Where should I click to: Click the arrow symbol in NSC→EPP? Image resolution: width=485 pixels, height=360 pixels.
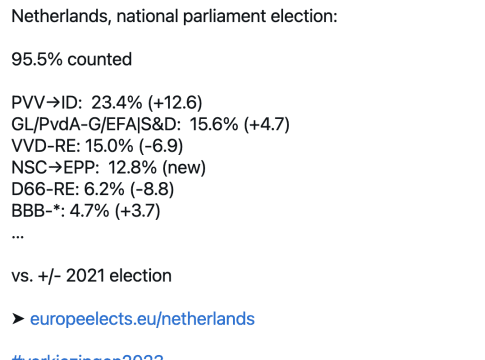tap(55, 167)
